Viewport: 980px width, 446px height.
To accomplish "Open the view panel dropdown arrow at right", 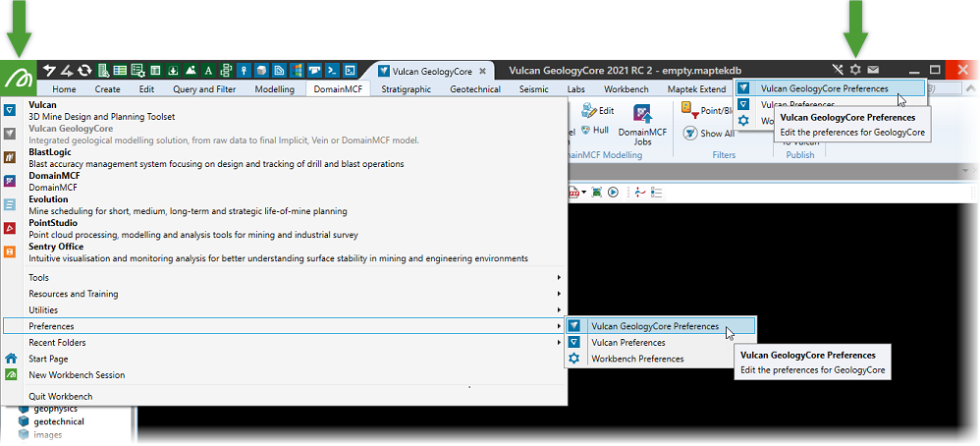I will coord(965,171).
